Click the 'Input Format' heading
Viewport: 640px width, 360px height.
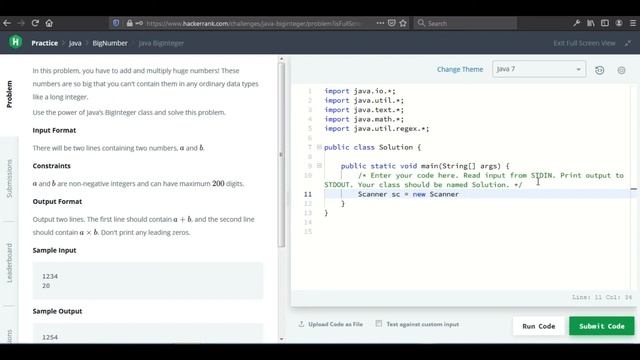tap(54, 130)
